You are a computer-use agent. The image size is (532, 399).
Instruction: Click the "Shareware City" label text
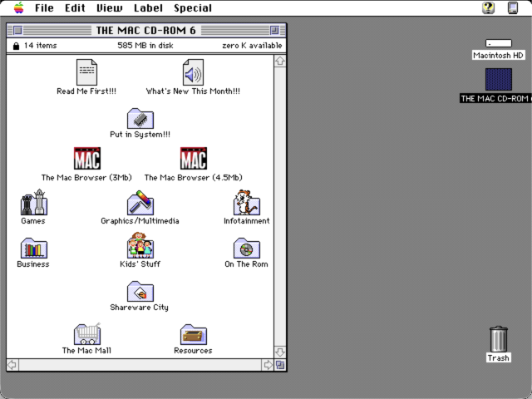[x=140, y=308]
